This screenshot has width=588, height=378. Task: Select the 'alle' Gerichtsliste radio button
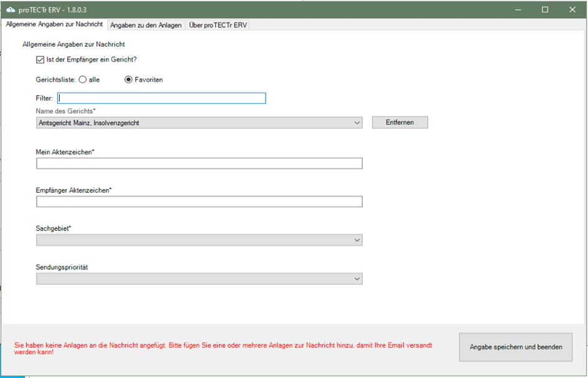click(x=83, y=80)
